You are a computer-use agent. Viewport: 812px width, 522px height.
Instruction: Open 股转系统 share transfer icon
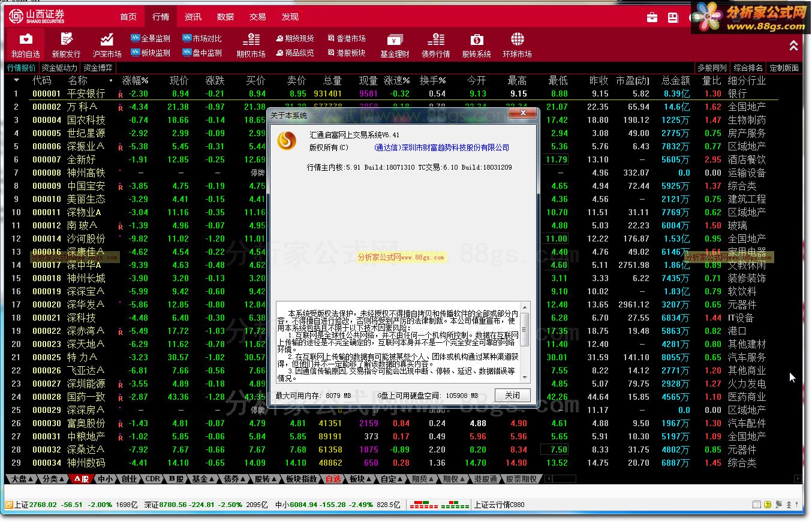476,46
